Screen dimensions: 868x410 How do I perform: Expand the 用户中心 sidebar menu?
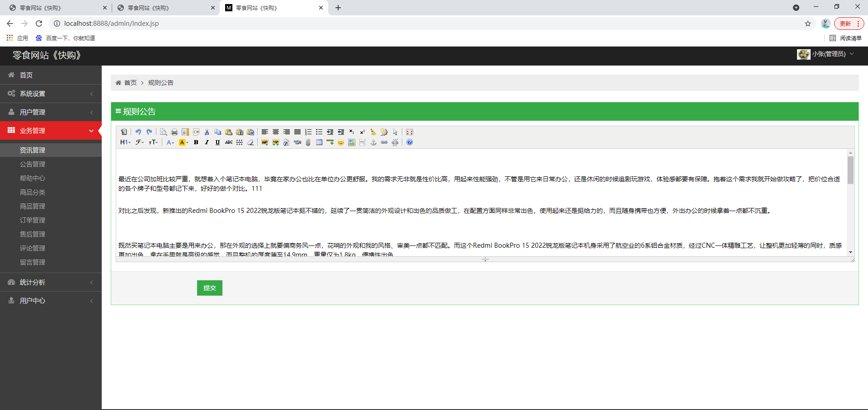coord(51,301)
